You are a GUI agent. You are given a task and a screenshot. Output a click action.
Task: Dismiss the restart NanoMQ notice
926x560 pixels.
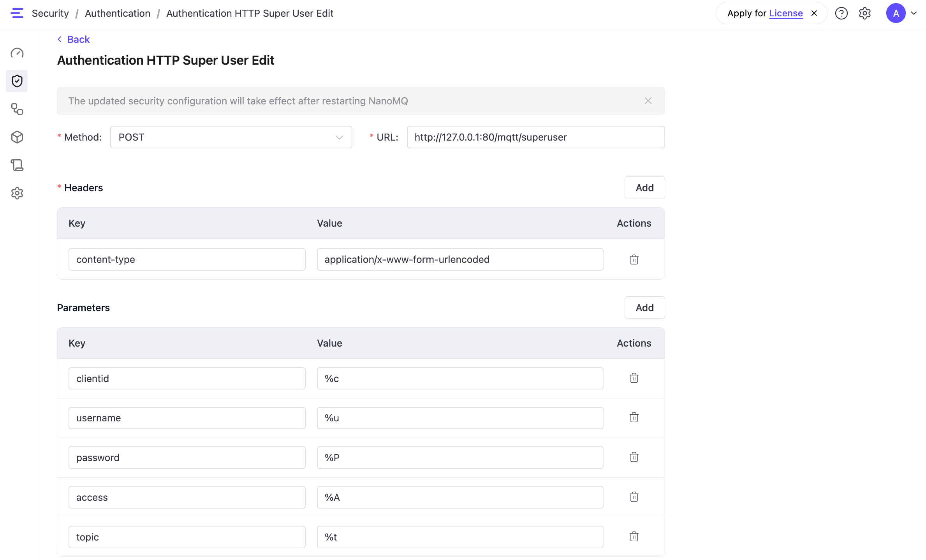(x=648, y=101)
